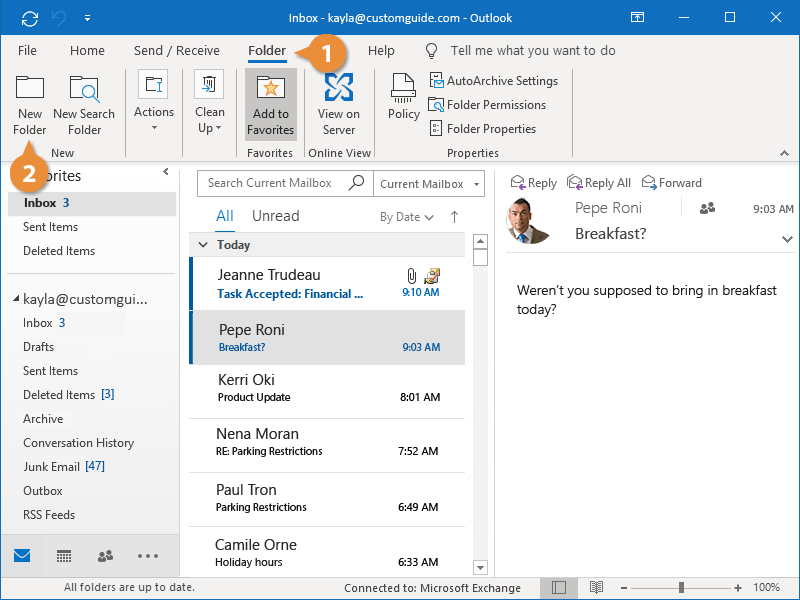Toggle the Unread filter
Image resolution: width=800 pixels, height=600 pixels.
pos(275,216)
